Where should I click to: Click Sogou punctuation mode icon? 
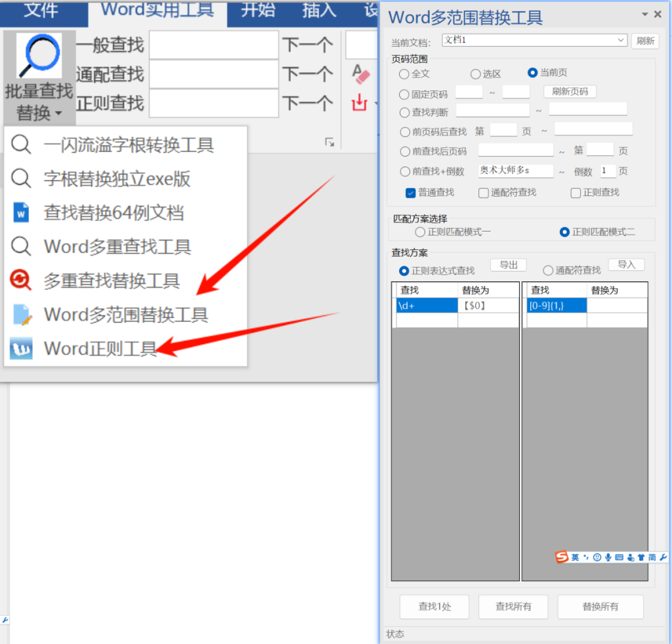tap(586, 557)
